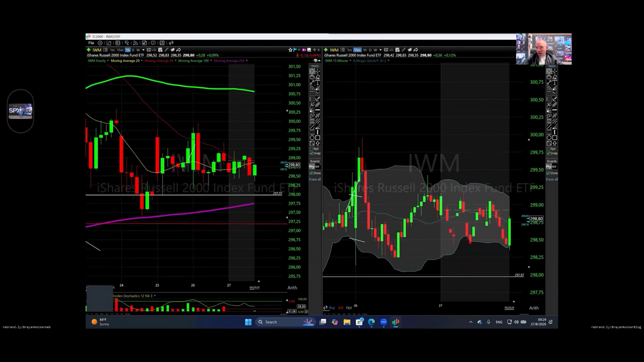Click the Sell link under right chart
Screen dimensions: 644x362
tap(340, 308)
